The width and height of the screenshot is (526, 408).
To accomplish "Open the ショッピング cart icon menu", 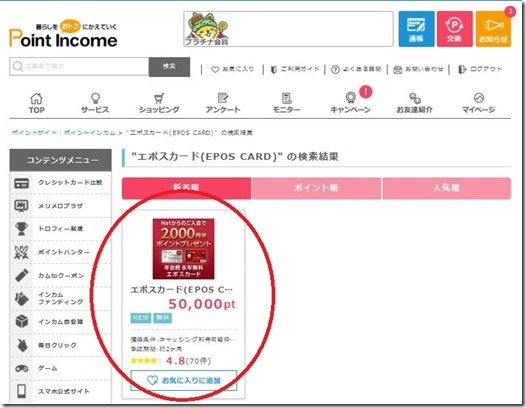I will point(159,103).
